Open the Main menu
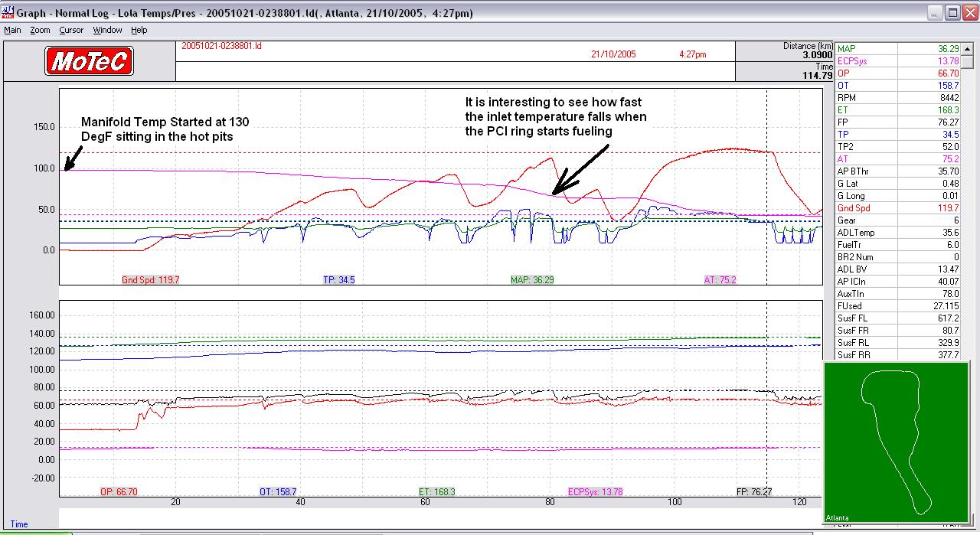This screenshot has height=535, width=980. 12,30
